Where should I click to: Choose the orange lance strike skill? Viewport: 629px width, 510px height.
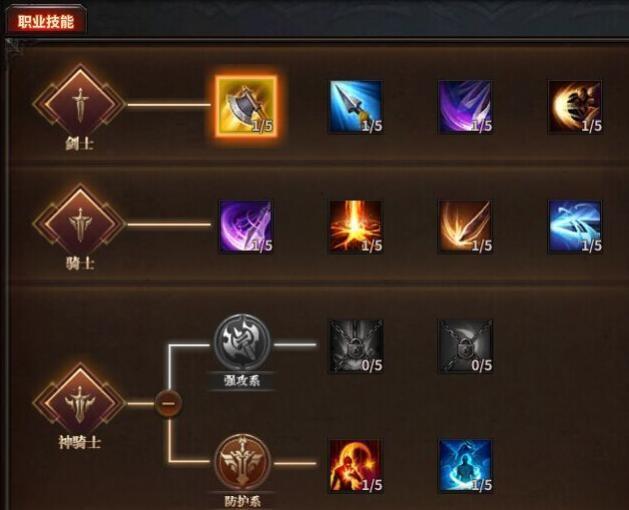(x=465, y=227)
